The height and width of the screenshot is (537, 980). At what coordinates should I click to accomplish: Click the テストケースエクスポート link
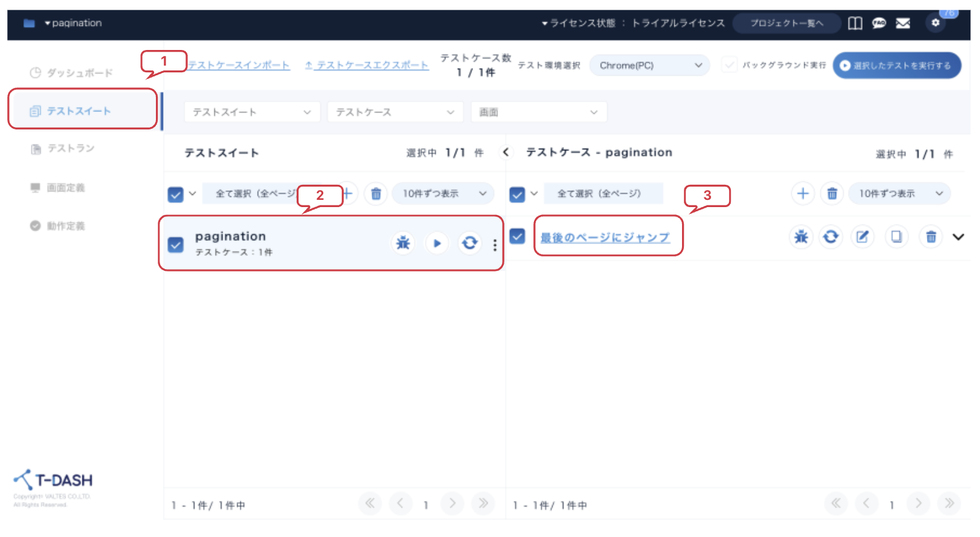coord(367,65)
